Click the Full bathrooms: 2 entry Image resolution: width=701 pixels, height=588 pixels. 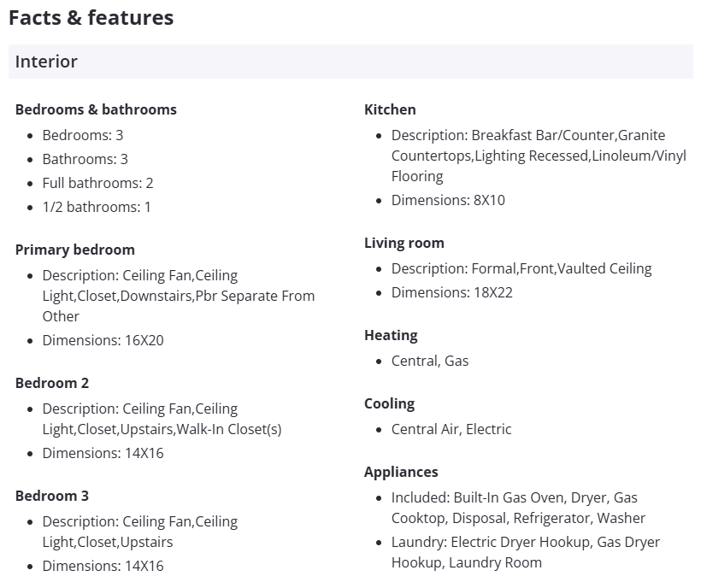click(x=97, y=183)
